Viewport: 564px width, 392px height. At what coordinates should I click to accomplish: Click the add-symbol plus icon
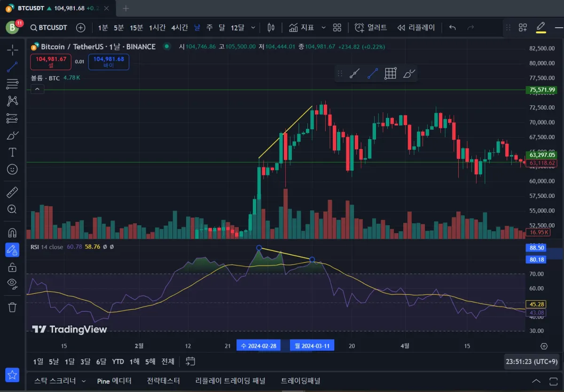[81, 28]
